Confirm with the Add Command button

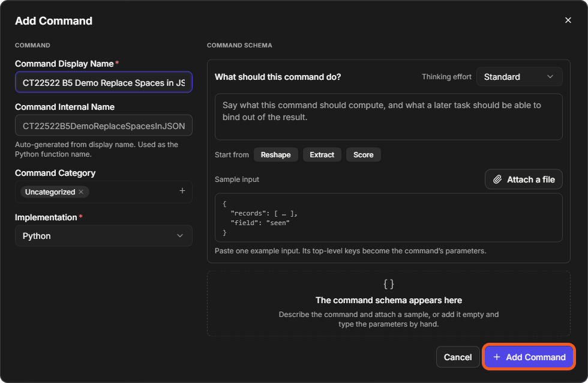[x=529, y=357]
